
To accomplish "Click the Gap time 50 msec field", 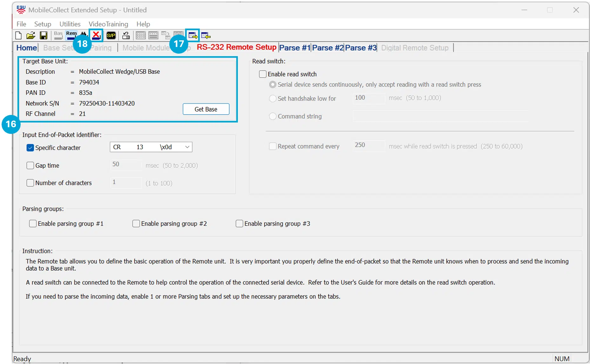I will [x=126, y=165].
